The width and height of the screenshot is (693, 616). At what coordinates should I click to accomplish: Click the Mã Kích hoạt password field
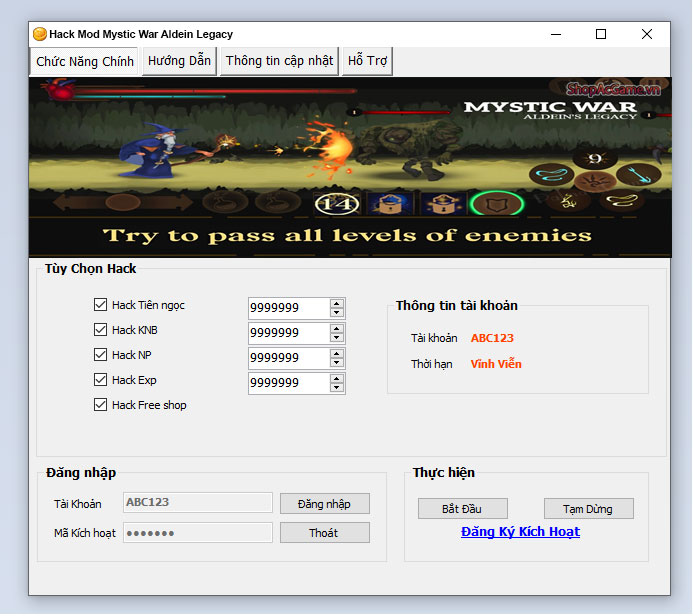[198, 532]
